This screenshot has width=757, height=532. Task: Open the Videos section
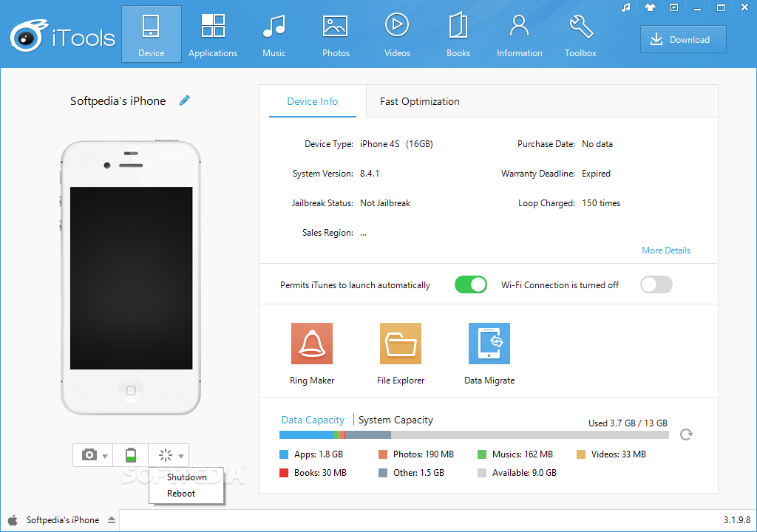[397, 34]
